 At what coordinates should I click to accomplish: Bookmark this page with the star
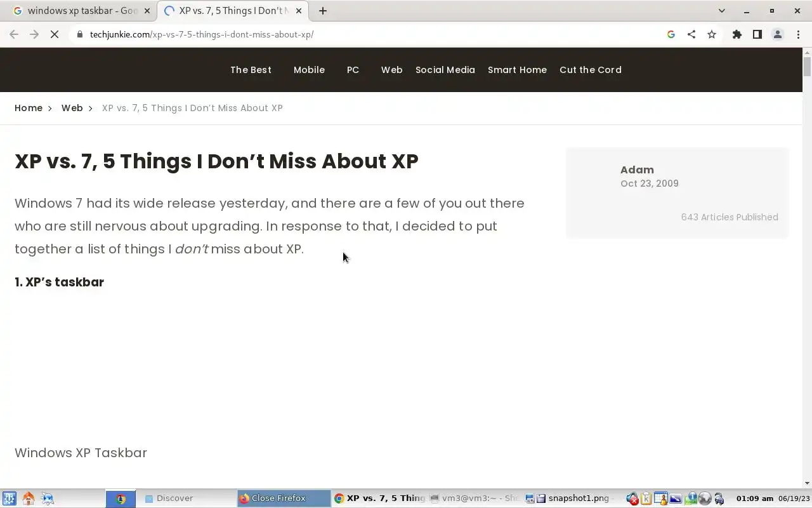(x=712, y=34)
